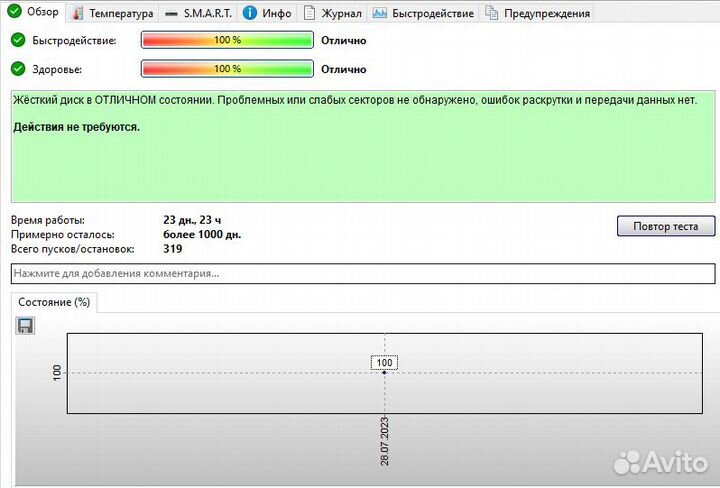The image size is (720, 488).
Task: Switch to the Быстродействие tab
Action: click(x=423, y=13)
